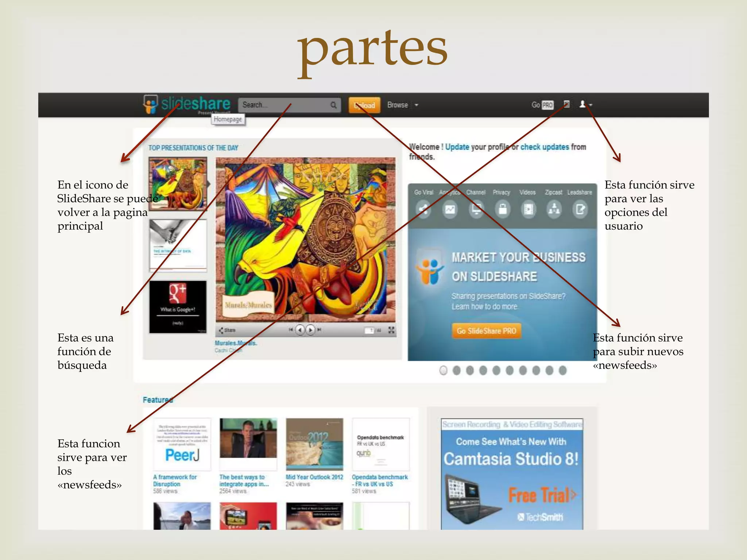Screen dimensions: 747x560
Task: Click TOP PRESENTATIONS OF THE DAY heading
Action: (x=193, y=148)
